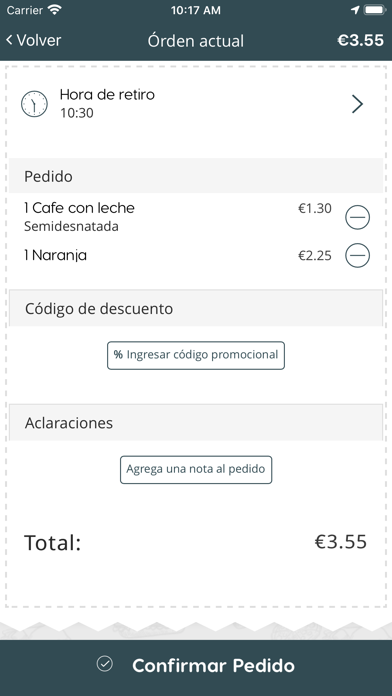Tap Agrega una nota al pedido

pyautogui.click(x=196, y=470)
